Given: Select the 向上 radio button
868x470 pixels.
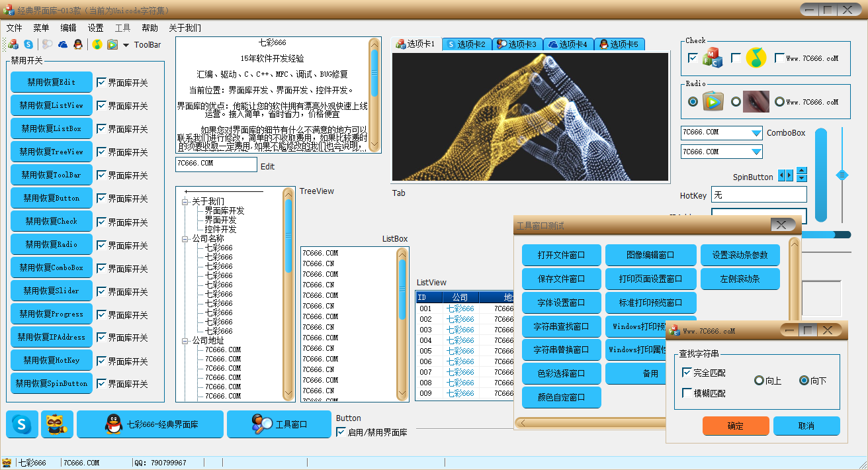Looking at the screenshot, I should [759, 381].
